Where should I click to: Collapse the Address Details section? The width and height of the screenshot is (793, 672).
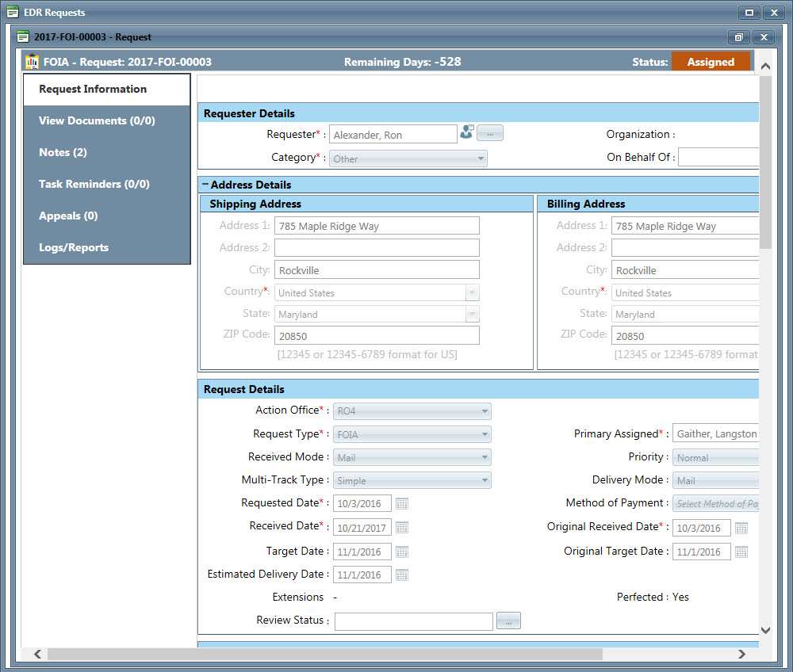205,185
